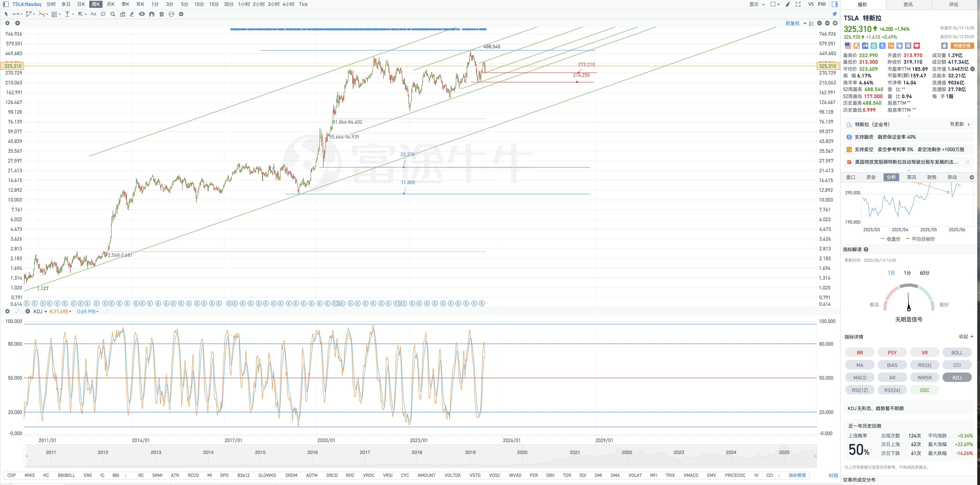Click the VS compare button

click(811, 4)
